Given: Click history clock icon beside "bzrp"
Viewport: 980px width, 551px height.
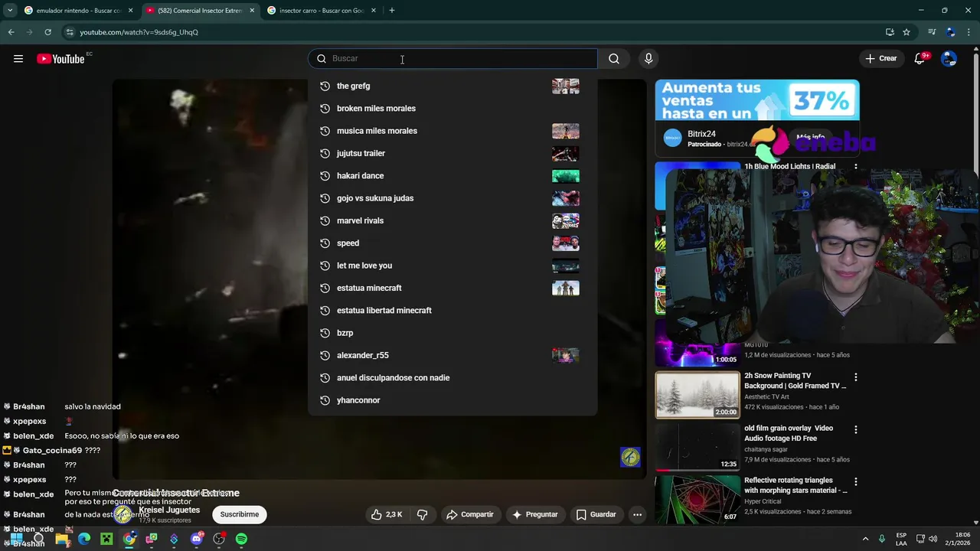Looking at the screenshot, I should 325,333.
